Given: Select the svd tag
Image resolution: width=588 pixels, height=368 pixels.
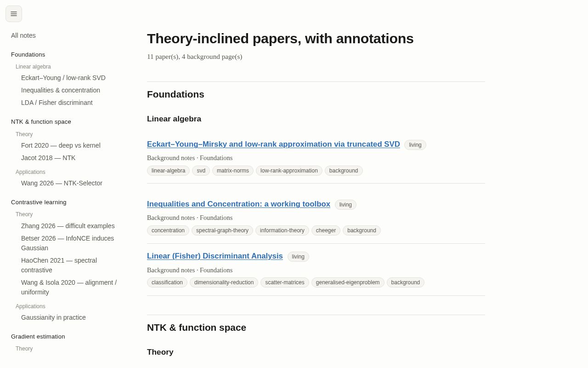Looking at the screenshot, I should (x=201, y=171).
